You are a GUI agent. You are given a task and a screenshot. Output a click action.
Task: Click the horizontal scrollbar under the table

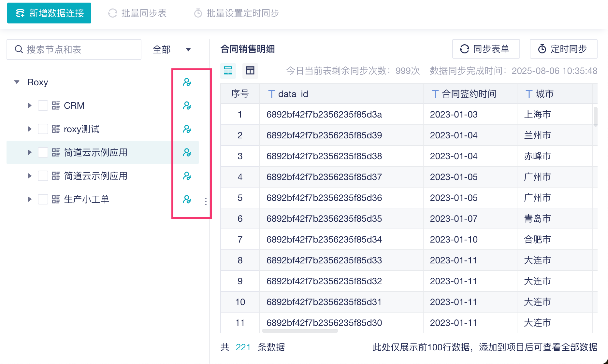(x=300, y=331)
